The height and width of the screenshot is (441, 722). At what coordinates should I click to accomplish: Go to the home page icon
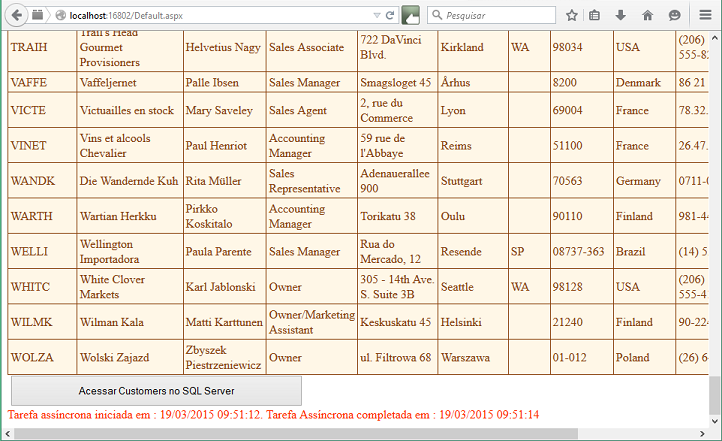coord(647,15)
